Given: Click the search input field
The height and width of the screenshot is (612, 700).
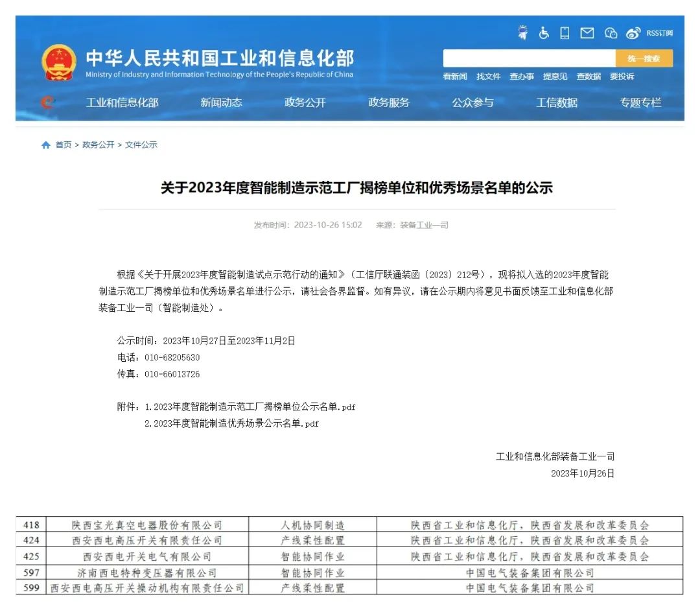Looking at the screenshot, I should tap(528, 58).
